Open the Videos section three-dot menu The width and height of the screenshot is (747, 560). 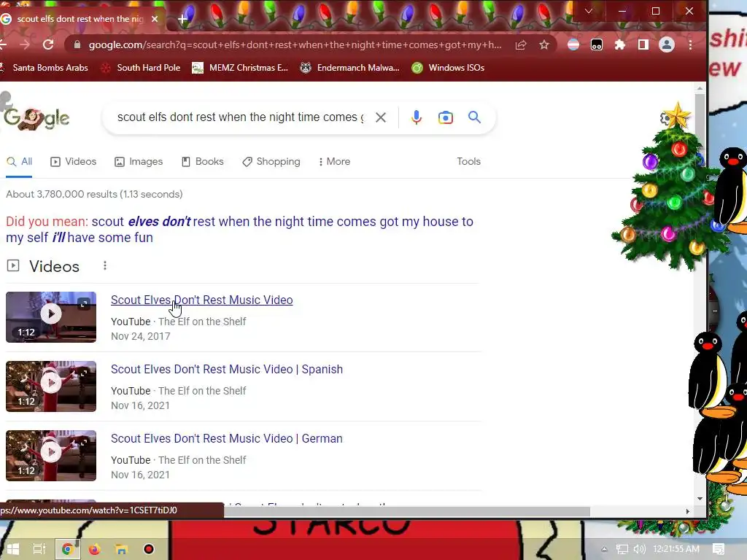tap(105, 265)
